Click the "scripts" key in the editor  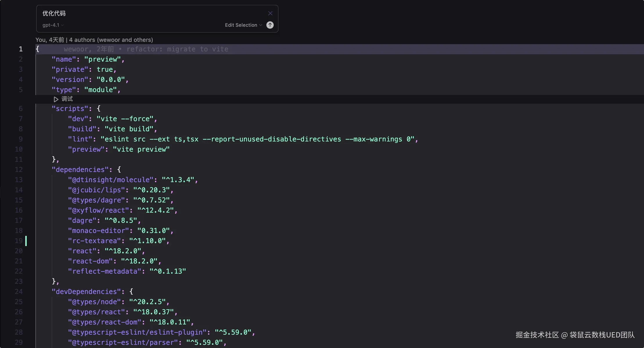pos(70,109)
